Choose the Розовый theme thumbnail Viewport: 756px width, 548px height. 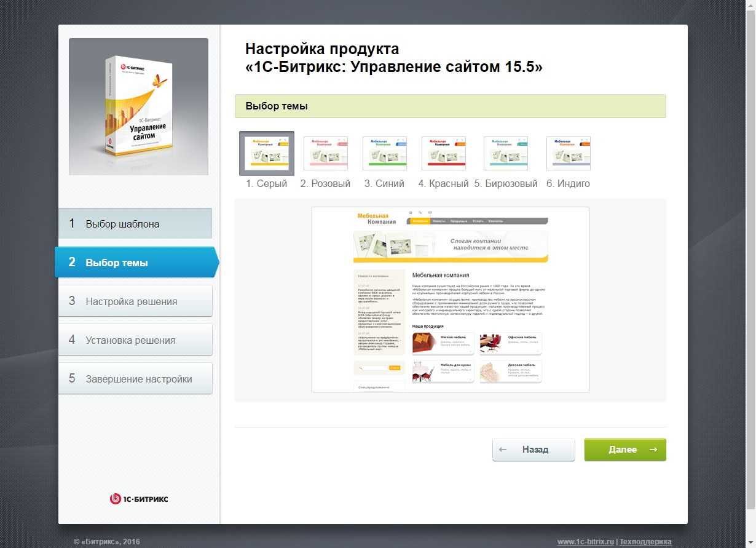coord(325,153)
